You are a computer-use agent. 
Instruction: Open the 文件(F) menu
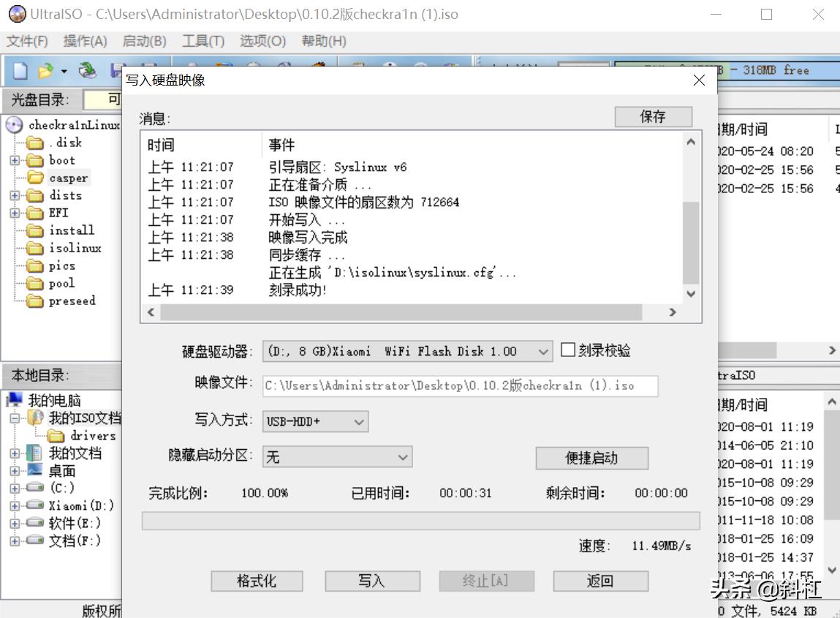point(26,42)
